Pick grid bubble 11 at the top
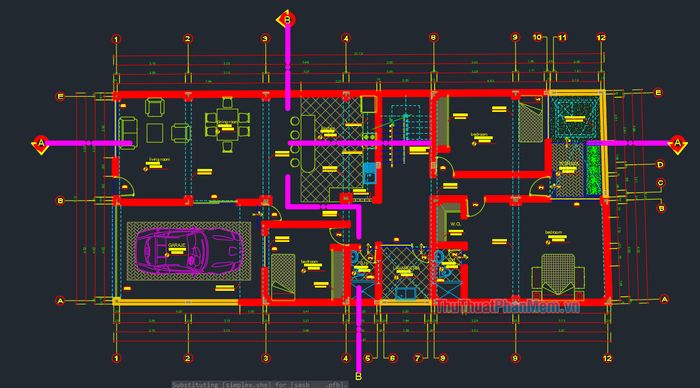Image resolution: width=700 pixels, height=388 pixels. coord(562,38)
